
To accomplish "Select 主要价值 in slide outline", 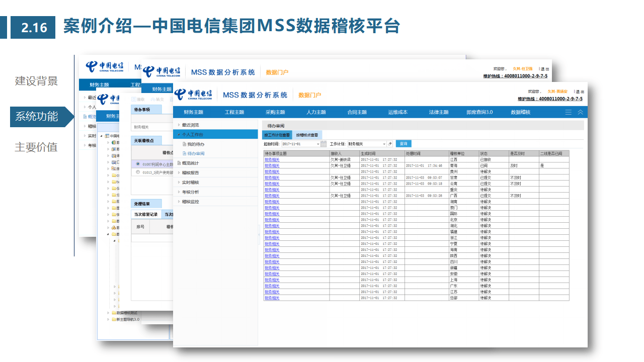I will pyautogui.click(x=36, y=147).
